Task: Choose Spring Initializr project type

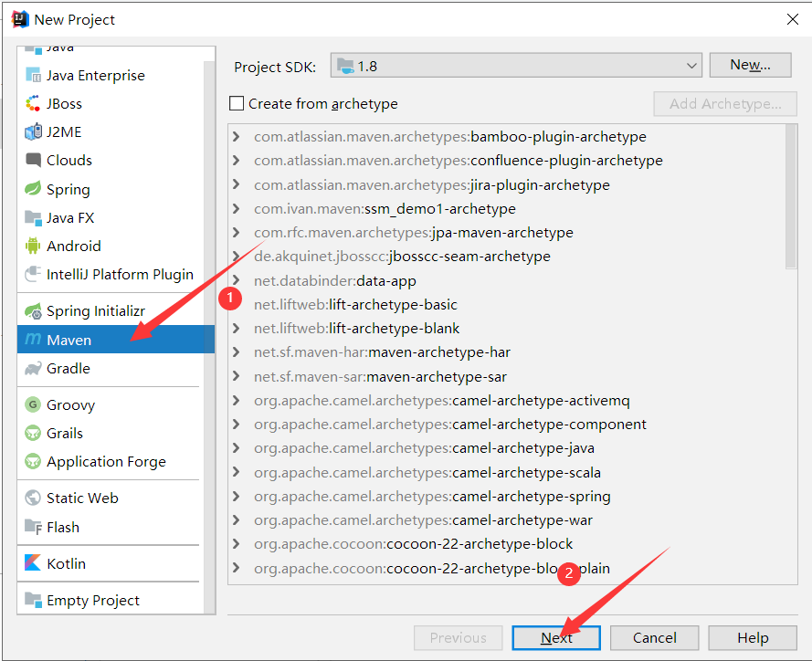Action: click(111, 311)
